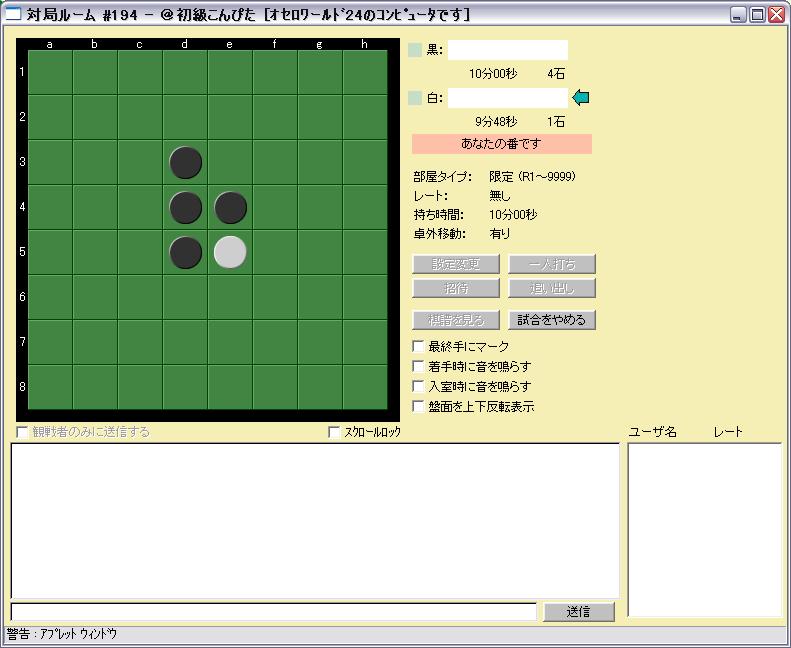Click the empty board square at f5
Screen dimensions: 791x648
click(275, 253)
